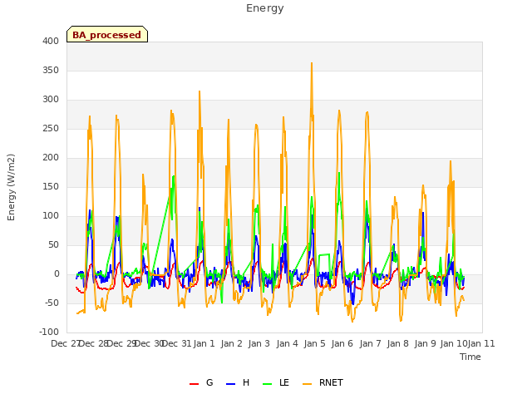Click the 50 y-axis tick label
Image resolution: width=532 pixels, height=399 pixels.
pos(53,245)
